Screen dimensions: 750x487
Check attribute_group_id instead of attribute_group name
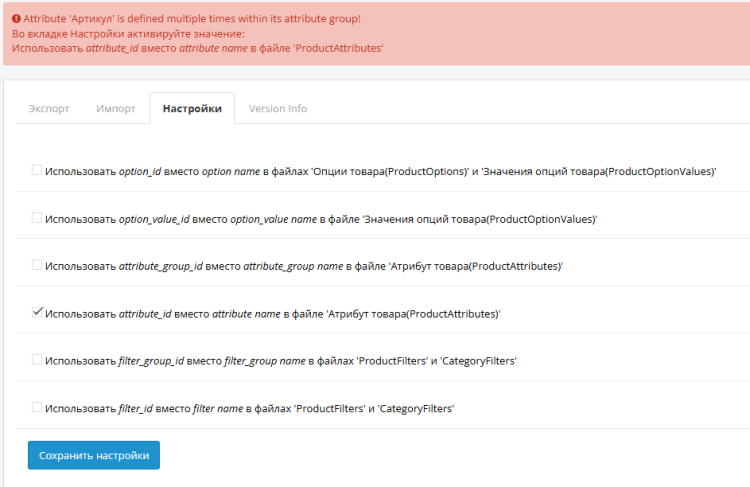pos(37,265)
